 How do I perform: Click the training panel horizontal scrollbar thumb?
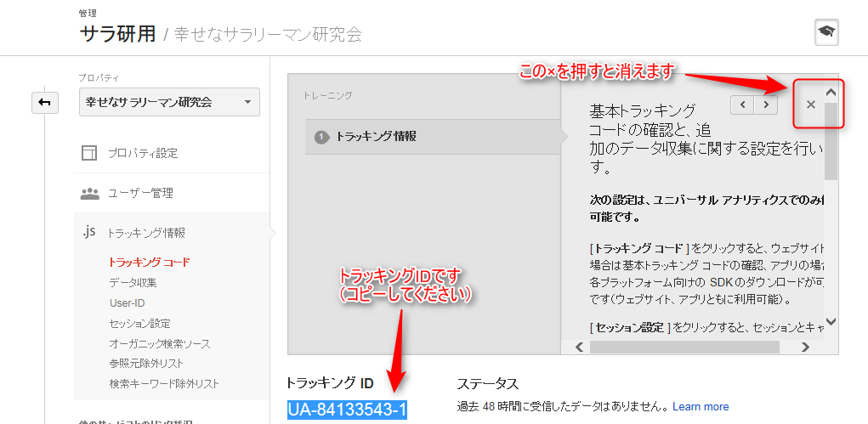[x=684, y=347]
